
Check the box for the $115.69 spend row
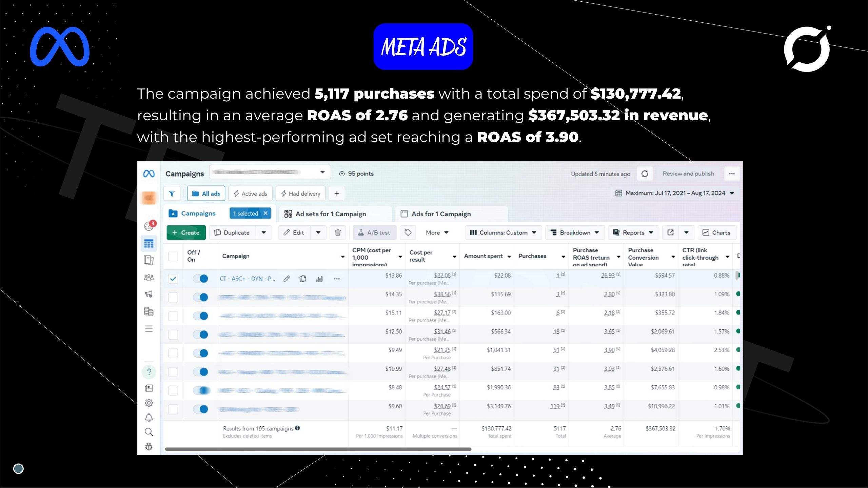173,297
